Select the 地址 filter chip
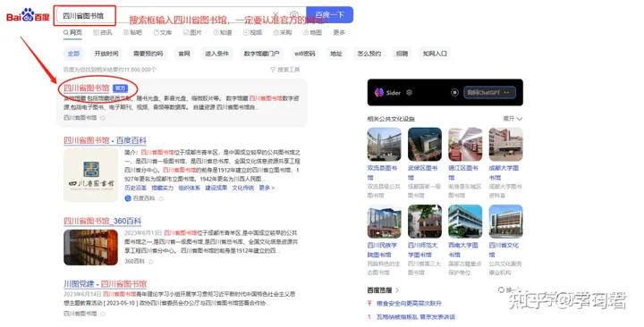 coord(336,54)
